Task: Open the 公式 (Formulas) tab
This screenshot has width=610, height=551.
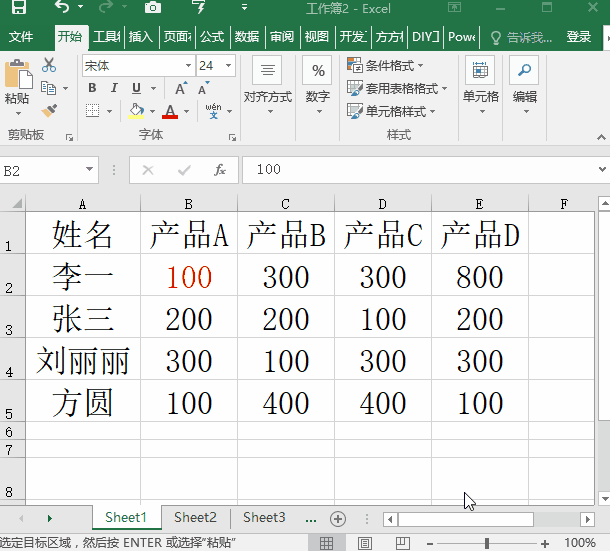Action: 212,37
